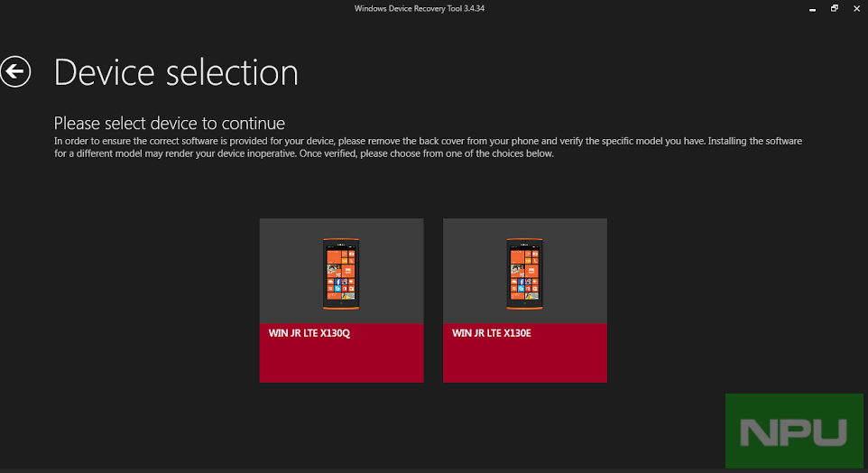
Task: Select the WIN JR LTE X130Q device tile
Action: pyautogui.click(x=342, y=301)
